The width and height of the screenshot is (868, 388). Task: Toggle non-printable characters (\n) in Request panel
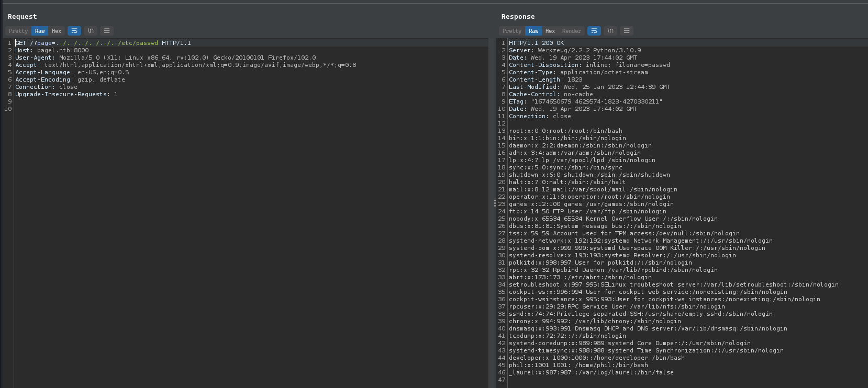point(91,31)
